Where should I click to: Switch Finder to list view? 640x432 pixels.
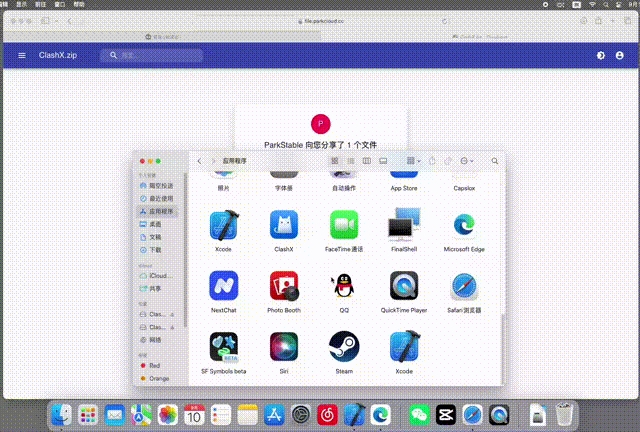point(351,160)
